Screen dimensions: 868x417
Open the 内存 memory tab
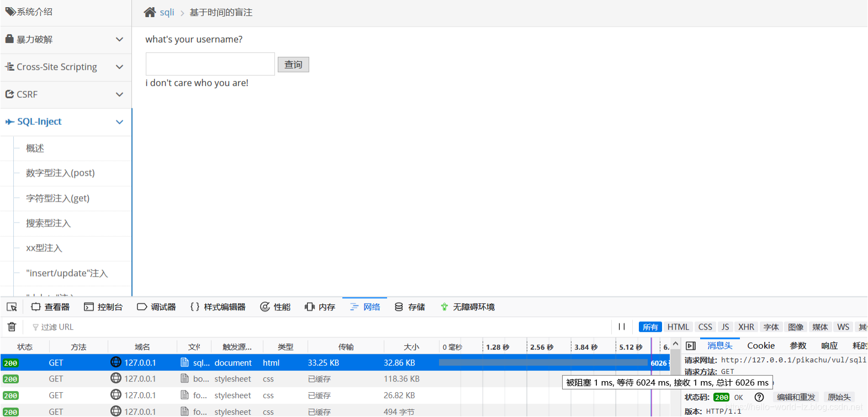click(320, 307)
